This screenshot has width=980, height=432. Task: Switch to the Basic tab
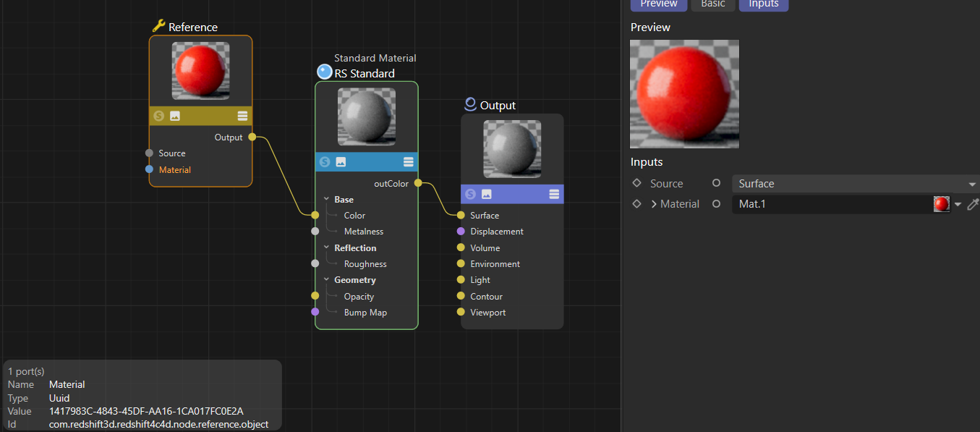pyautogui.click(x=712, y=4)
